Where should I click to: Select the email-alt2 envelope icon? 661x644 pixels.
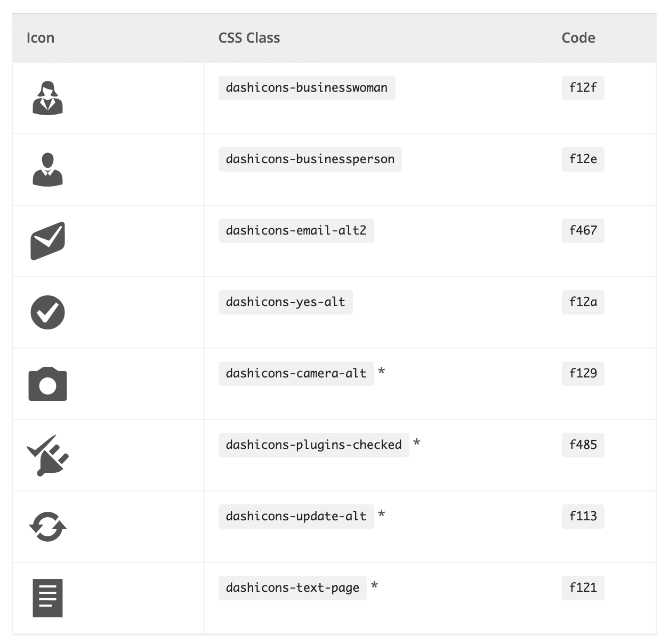point(47,240)
